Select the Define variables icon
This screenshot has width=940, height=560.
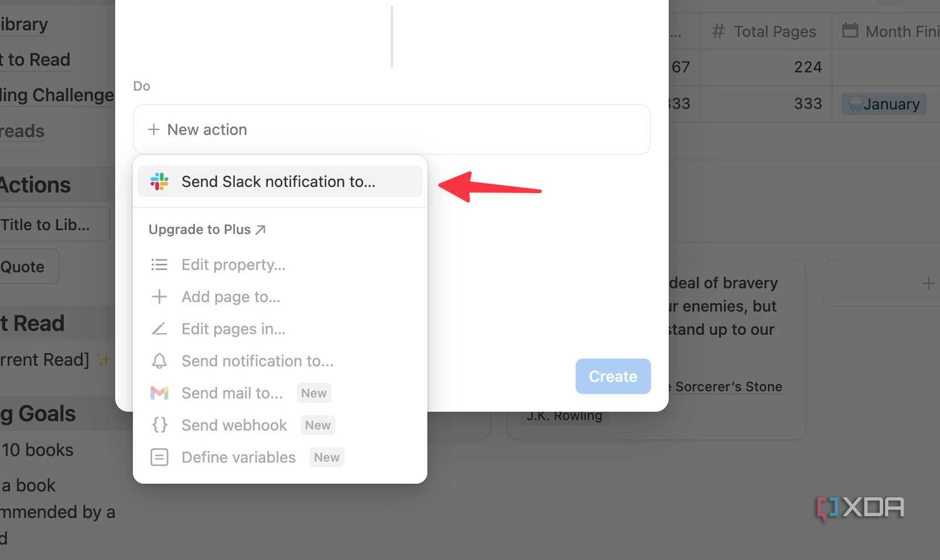(x=160, y=457)
